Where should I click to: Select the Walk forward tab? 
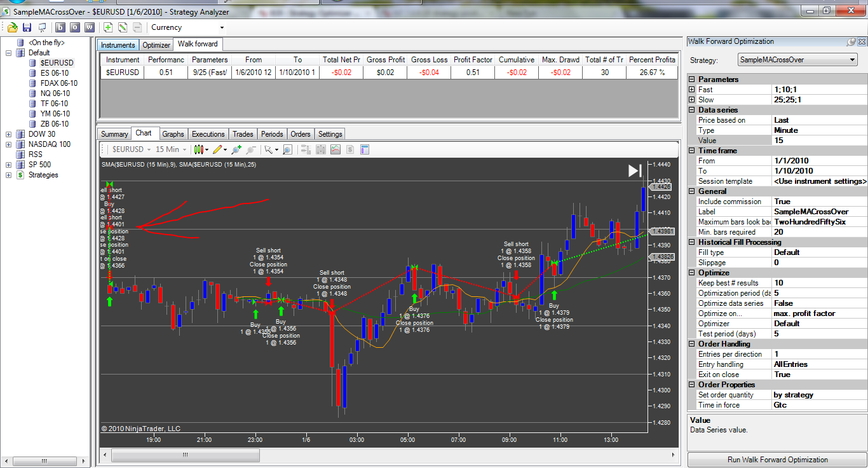pyautogui.click(x=198, y=45)
